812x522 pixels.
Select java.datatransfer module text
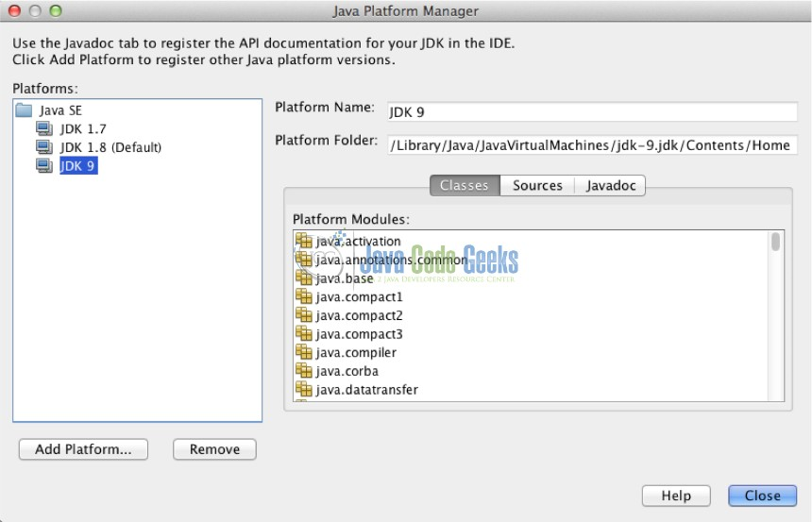coord(366,390)
